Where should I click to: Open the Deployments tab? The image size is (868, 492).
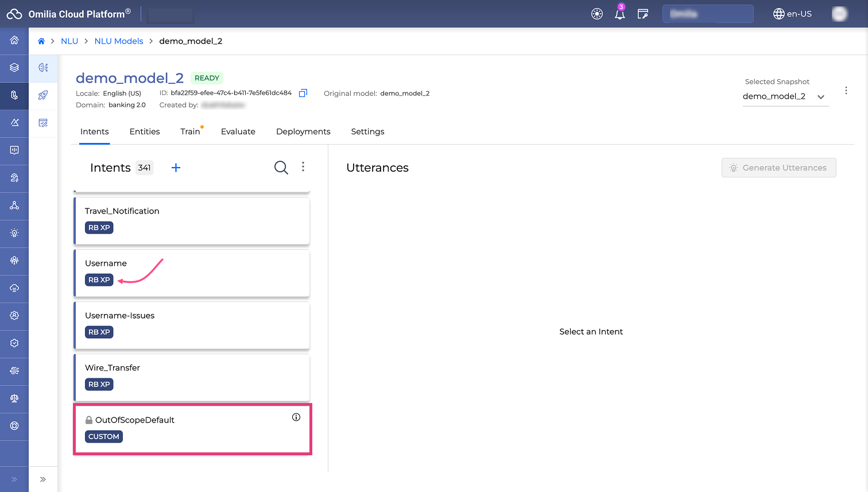[303, 131]
